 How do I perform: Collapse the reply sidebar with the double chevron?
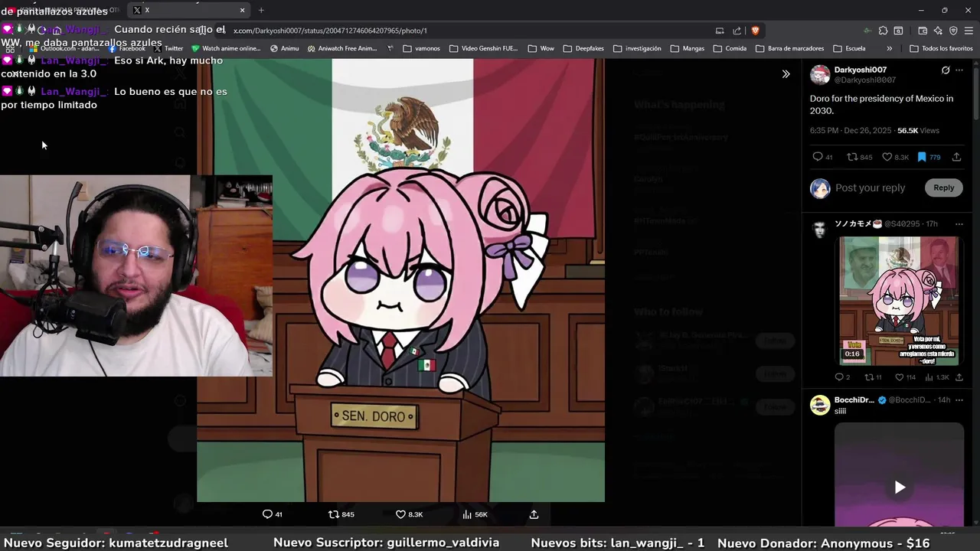[786, 74]
